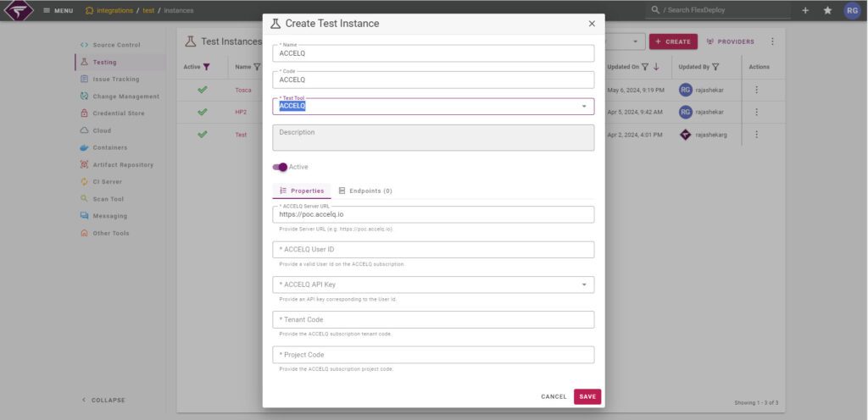Click the Cloud sidebar icon
Image resolution: width=868 pixels, height=420 pixels.
point(84,130)
